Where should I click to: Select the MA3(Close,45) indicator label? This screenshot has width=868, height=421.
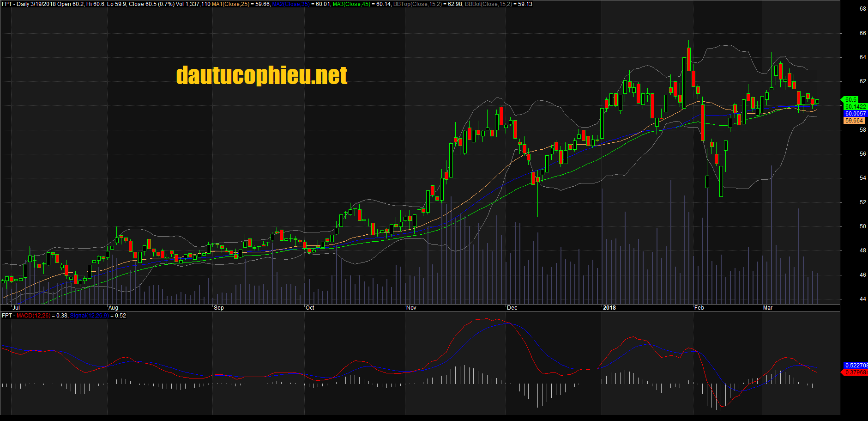tap(351, 4)
